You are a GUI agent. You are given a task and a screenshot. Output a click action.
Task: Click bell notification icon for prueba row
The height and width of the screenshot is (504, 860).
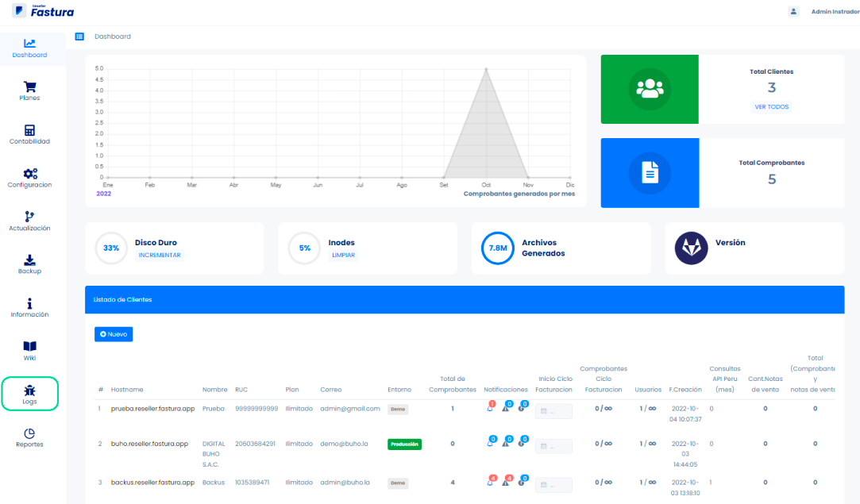[490, 408]
